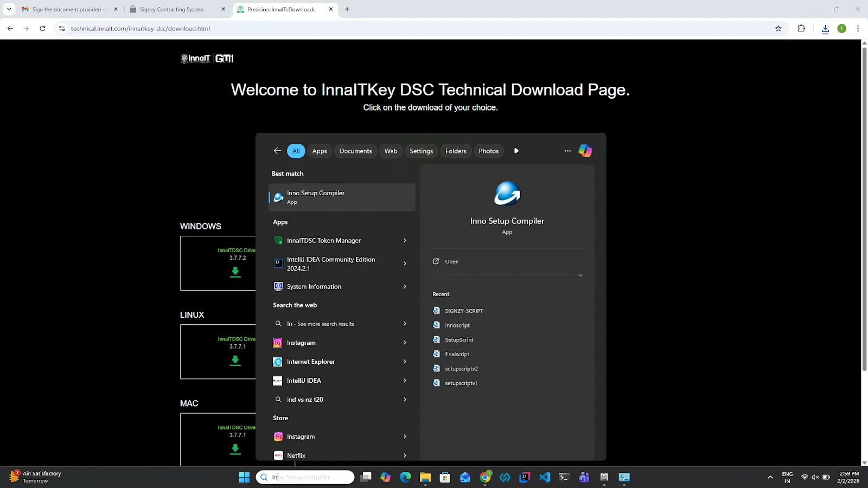
Task: Open Chrome extensions puzzle icon
Action: point(801,28)
